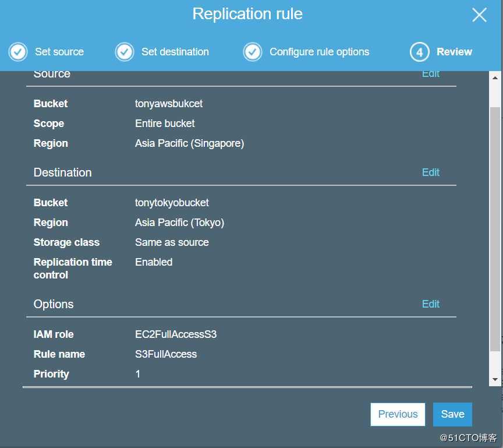Click the step 4 Review circle icon
The width and height of the screenshot is (503, 448).
tap(419, 52)
